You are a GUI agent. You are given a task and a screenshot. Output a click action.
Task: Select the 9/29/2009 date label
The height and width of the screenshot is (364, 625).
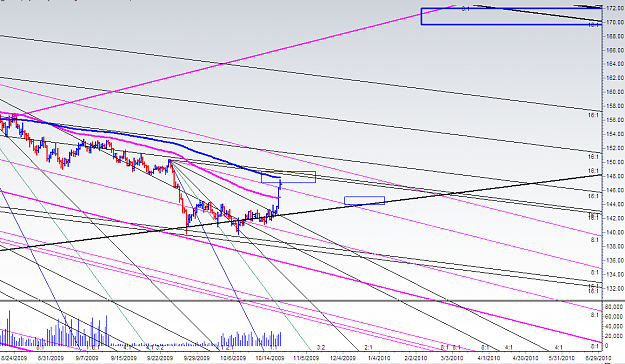point(196,358)
